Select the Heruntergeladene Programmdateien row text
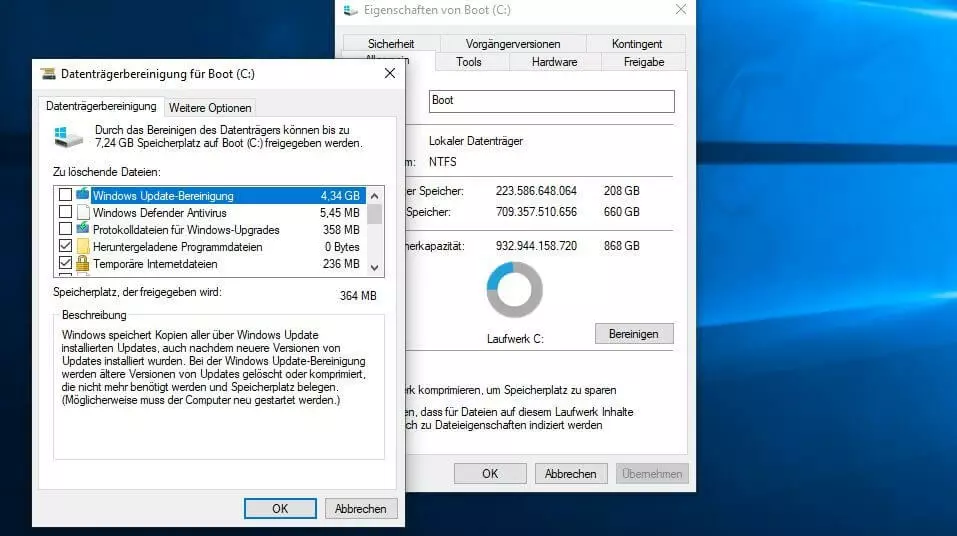The image size is (957, 536). pos(178,247)
